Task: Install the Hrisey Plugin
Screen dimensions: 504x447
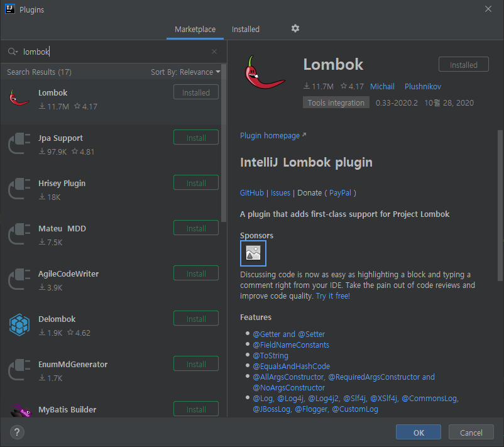Action: pyautogui.click(x=196, y=183)
